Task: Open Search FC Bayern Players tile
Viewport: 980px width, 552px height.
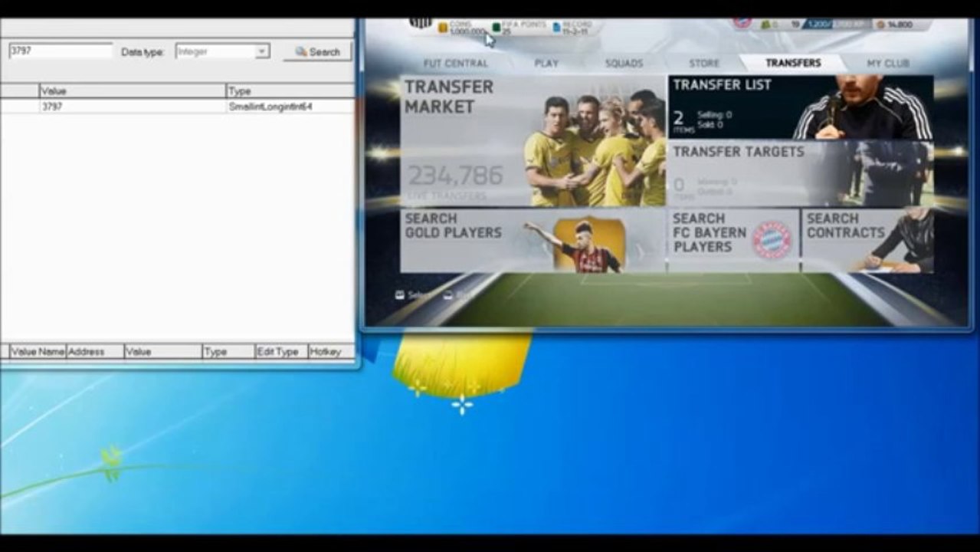Action: coord(734,241)
